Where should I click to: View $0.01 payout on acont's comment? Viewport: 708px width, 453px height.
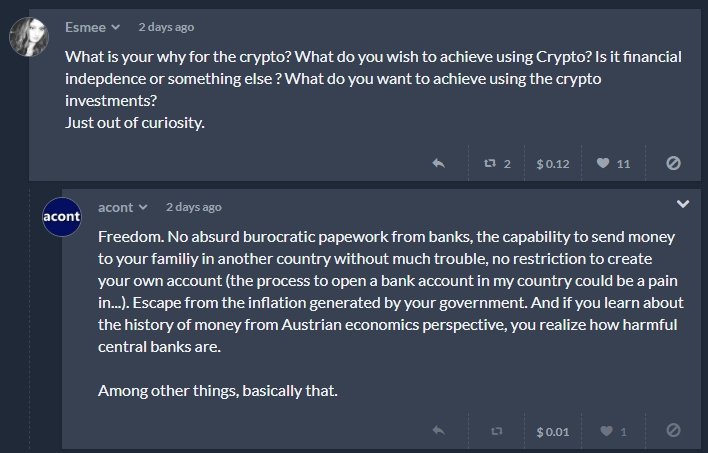click(553, 432)
